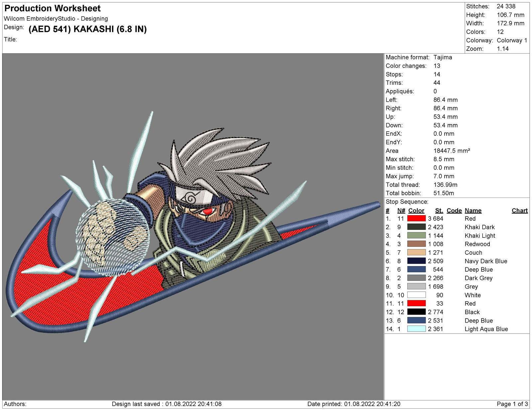Click the Total bobbin value '51.50m'
This screenshot has height=411, width=532.
(x=444, y=193)
